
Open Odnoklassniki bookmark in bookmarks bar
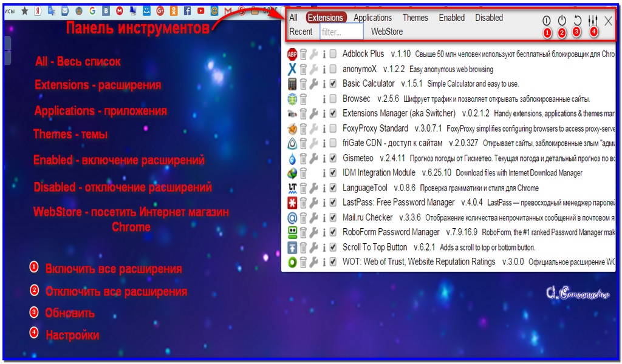point(174,11)
